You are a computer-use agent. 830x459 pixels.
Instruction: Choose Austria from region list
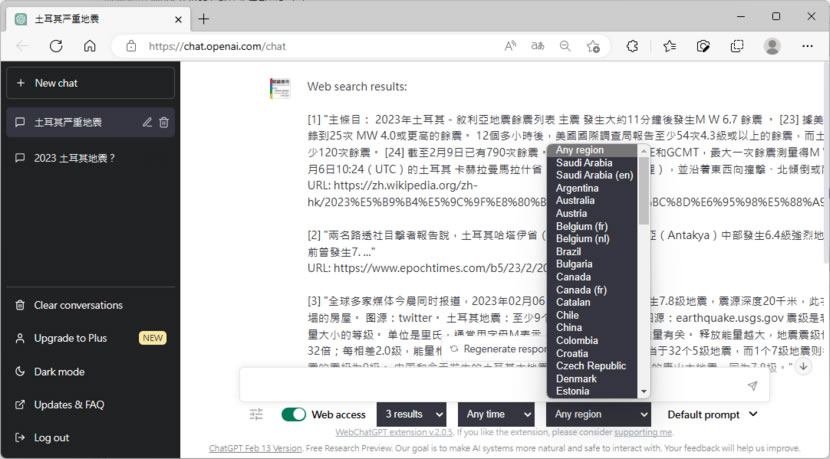coord(594,213)
